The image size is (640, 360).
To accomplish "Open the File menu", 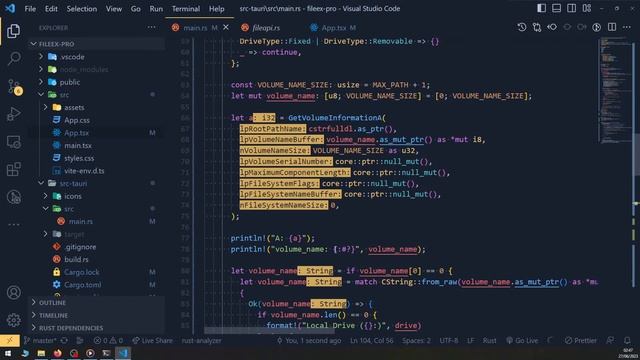I will coord(30,9).
